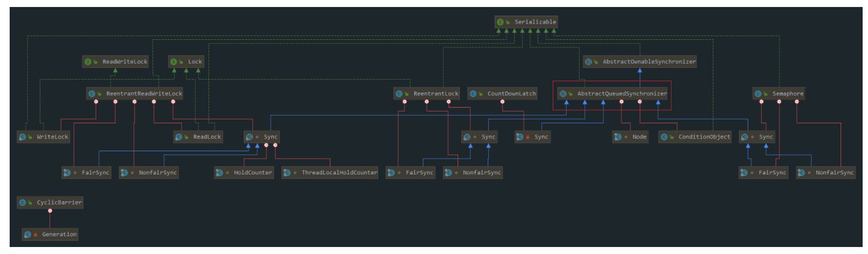This screenshot has width=868, height=254.
Task: Click the class icon beside ThreadLocalHoldCounter
Action: (x=287, y=173)
